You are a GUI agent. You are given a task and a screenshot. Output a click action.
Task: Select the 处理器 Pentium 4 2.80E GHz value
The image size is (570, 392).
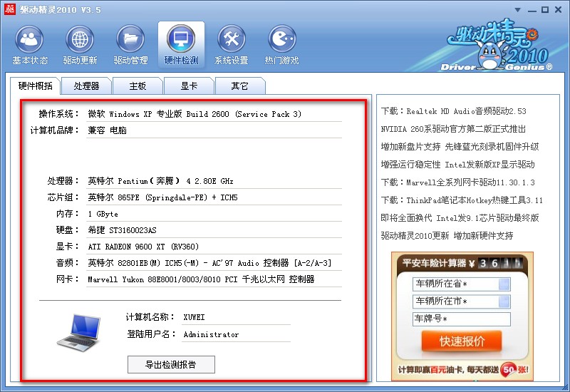tap(160, 181)
